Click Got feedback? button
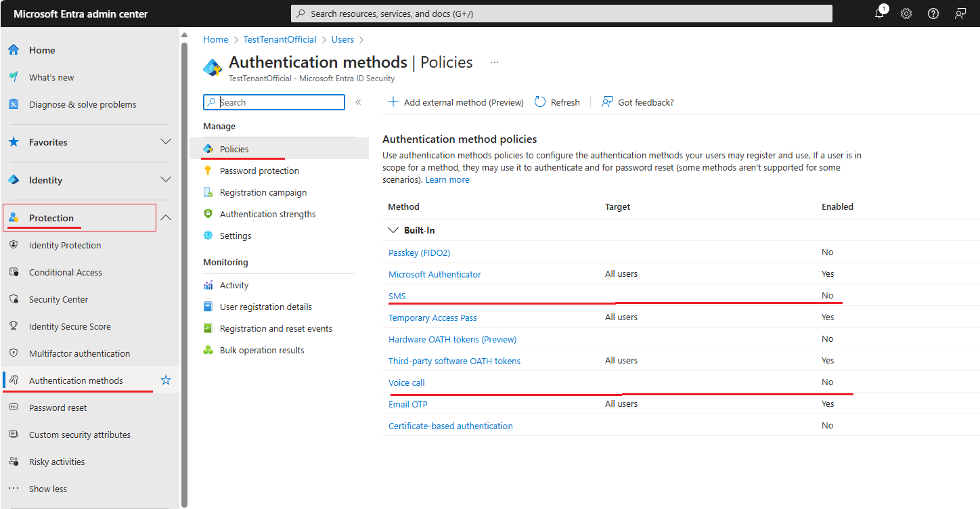Viewport: 980px width, 509px height. pyautogui.click(x=638, y=102)
